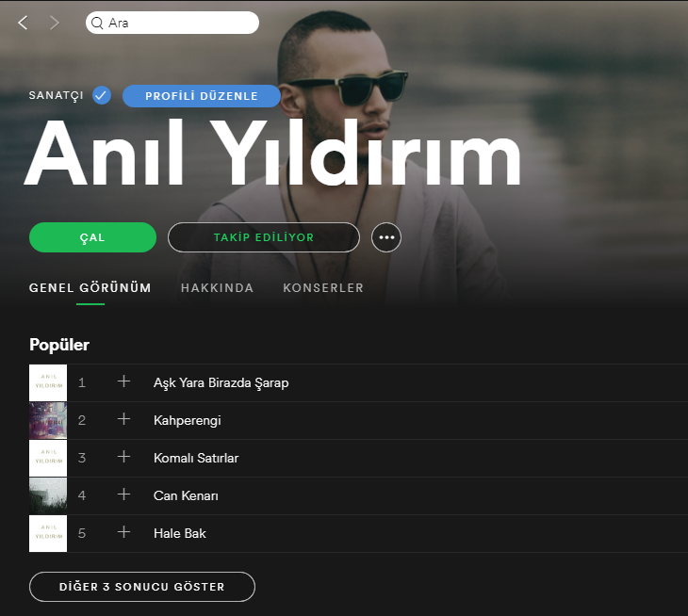Toggle the Takip Ediliyor follow button
The image size is (688, 616).
pyautogui.click(x=264, y=237)
